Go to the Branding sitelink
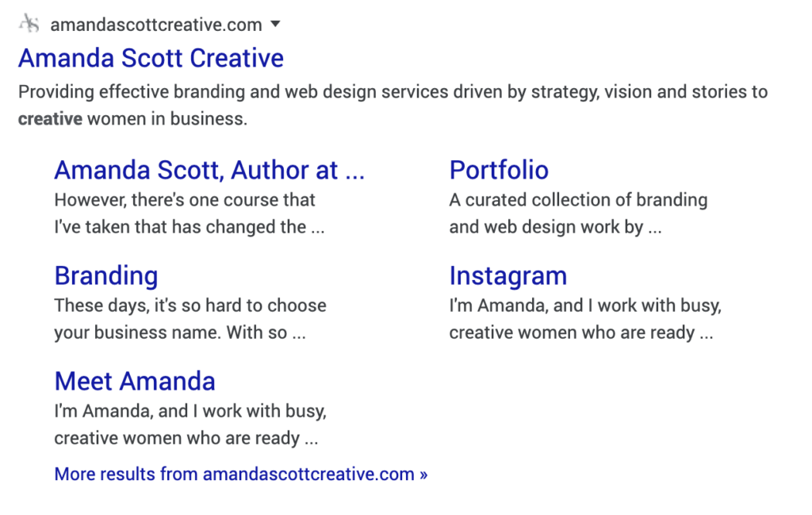Image resolution: width=812 pixels, height=515 pixels. coord(106,275)
